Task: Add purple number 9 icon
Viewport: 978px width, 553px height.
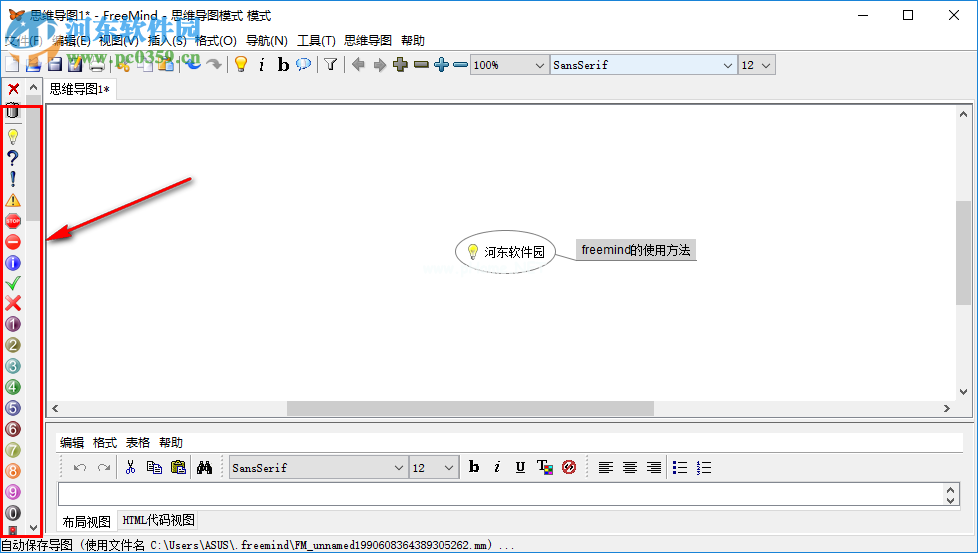Action: (13, 492)
